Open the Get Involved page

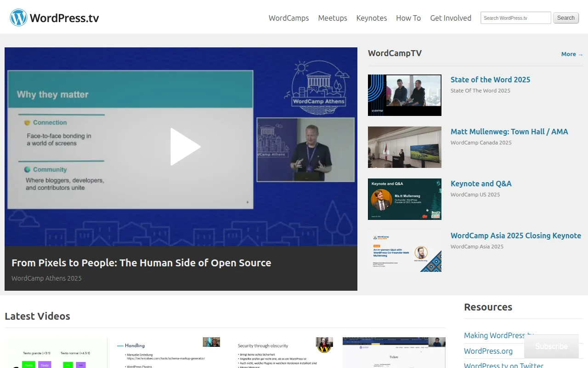(451, 18)
